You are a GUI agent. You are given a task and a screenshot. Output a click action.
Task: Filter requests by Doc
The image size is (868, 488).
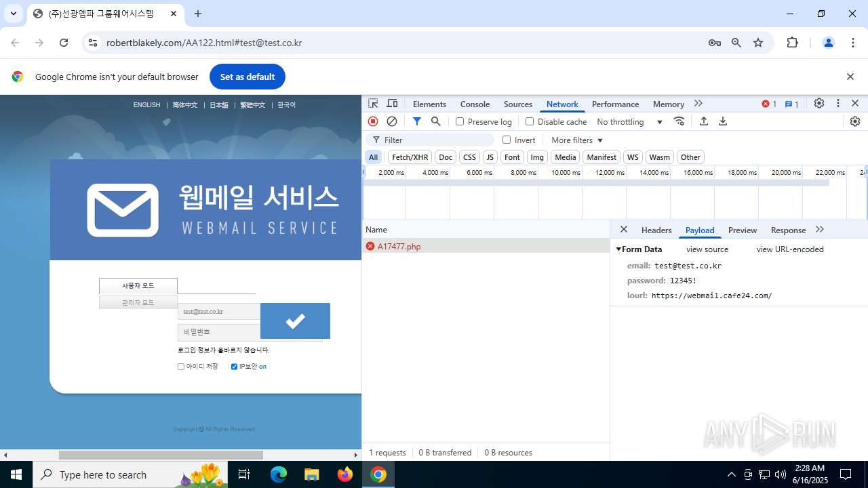pyautogui.click(x=446, y=157)
